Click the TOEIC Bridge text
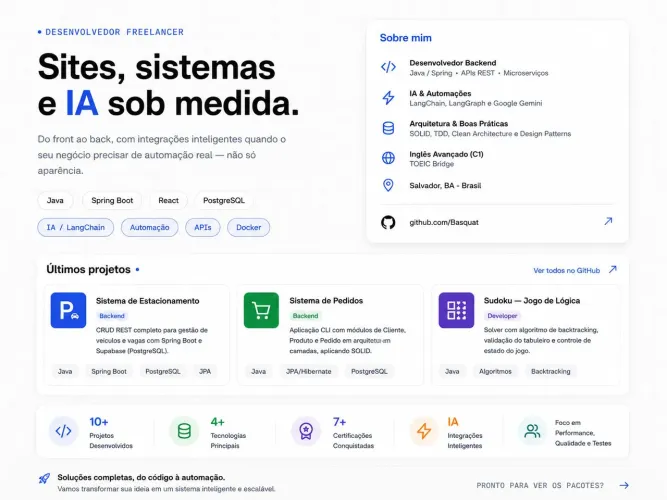 pos(431,164)
